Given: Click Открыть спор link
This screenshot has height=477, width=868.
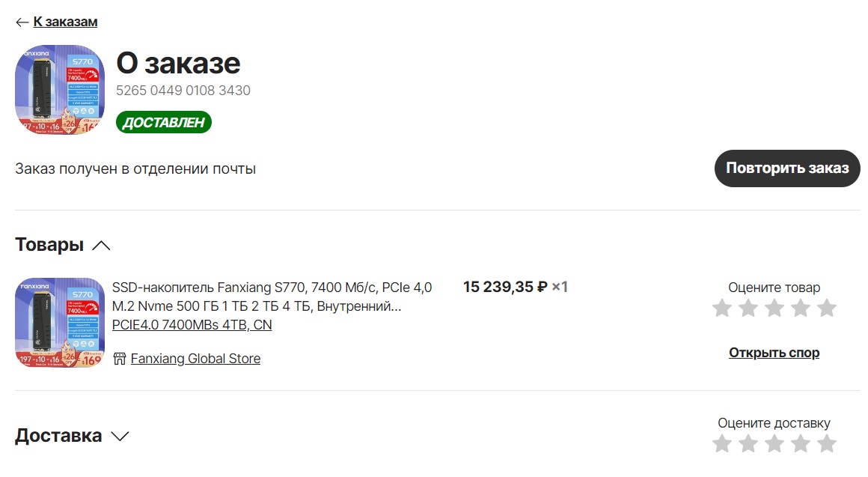Looking at the screenshot, I should click(774, 353).
